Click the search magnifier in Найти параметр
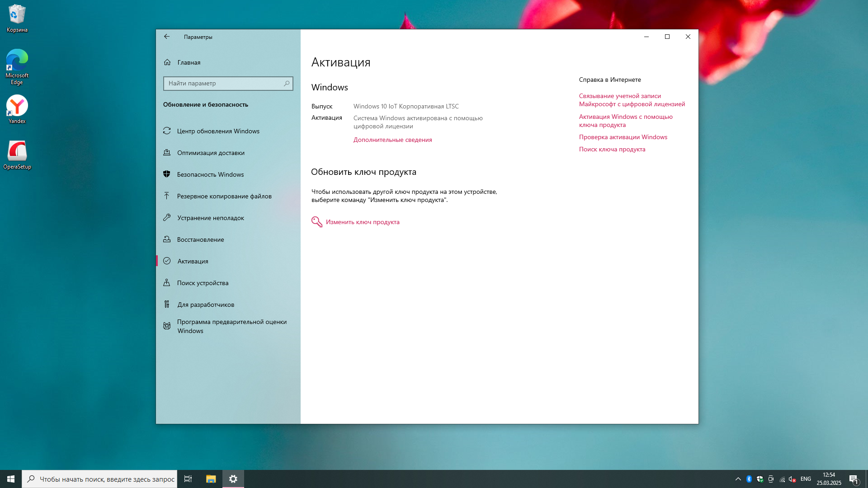The width and height of the screenshot is (868, 488). pos(287,84)
